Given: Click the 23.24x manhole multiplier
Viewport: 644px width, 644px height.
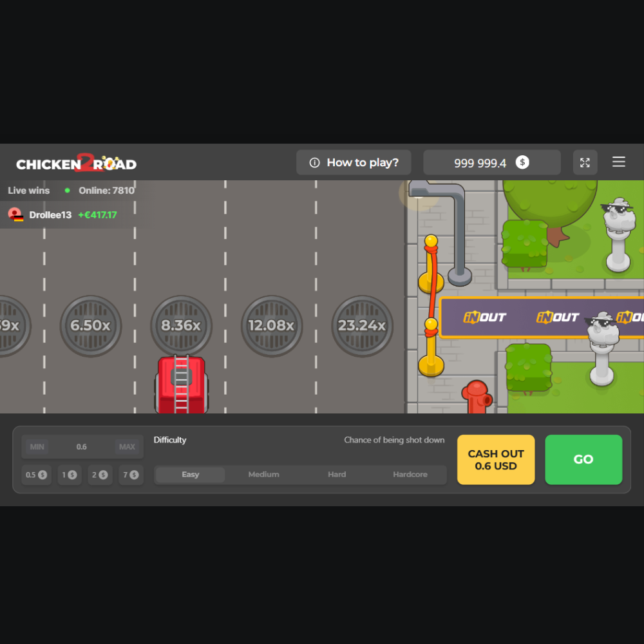Looking at the screenshot, I should pos(361,326).
